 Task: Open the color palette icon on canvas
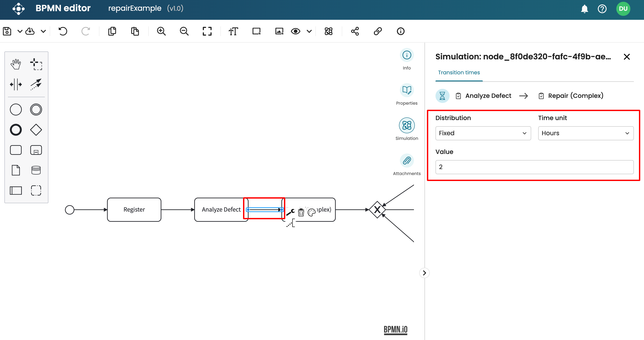311,212
